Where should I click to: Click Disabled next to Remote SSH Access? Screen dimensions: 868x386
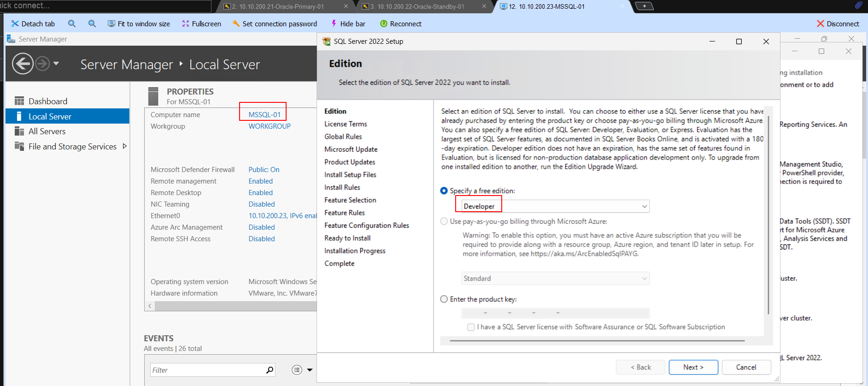(262, 239)
